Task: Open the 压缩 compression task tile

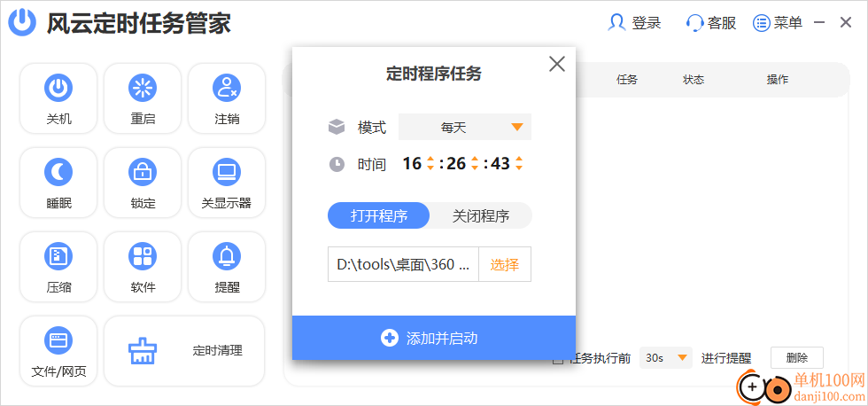Action: (x=58, y=267)
